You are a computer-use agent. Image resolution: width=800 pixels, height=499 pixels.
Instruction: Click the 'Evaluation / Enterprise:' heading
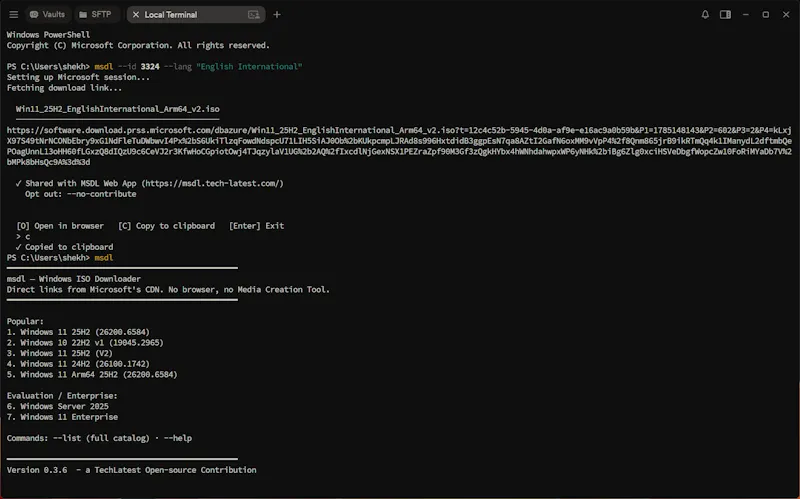click(x=62, y=395)
